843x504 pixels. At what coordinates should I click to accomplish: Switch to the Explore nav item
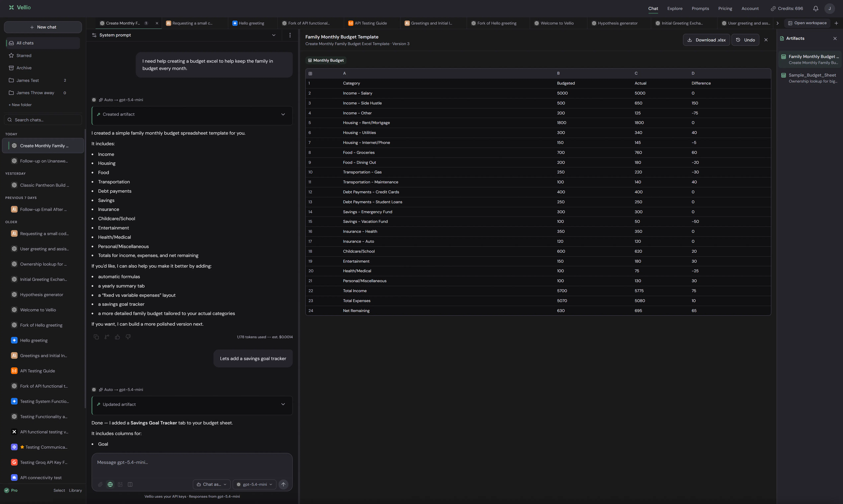pos(675,8)
